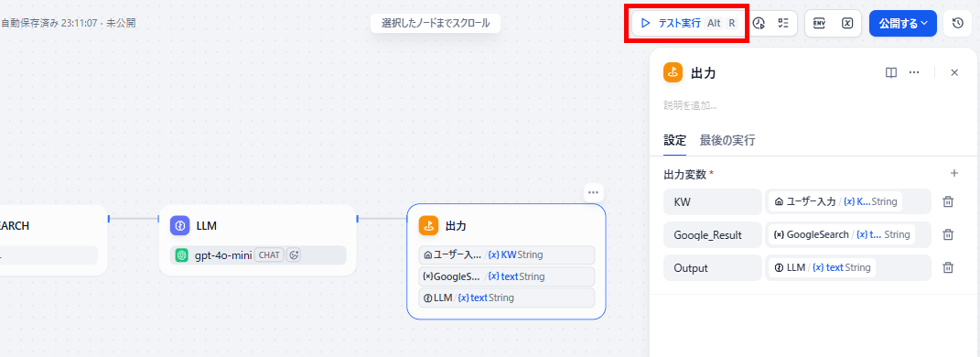This screenshot has height=357, width=980.
Task: Click 選択したノードまでスクロール button
Action: tap(436, 24)
